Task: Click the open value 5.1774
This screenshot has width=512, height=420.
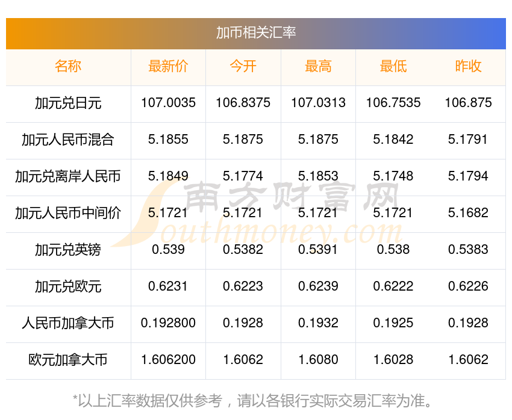Action: (243, 176)
